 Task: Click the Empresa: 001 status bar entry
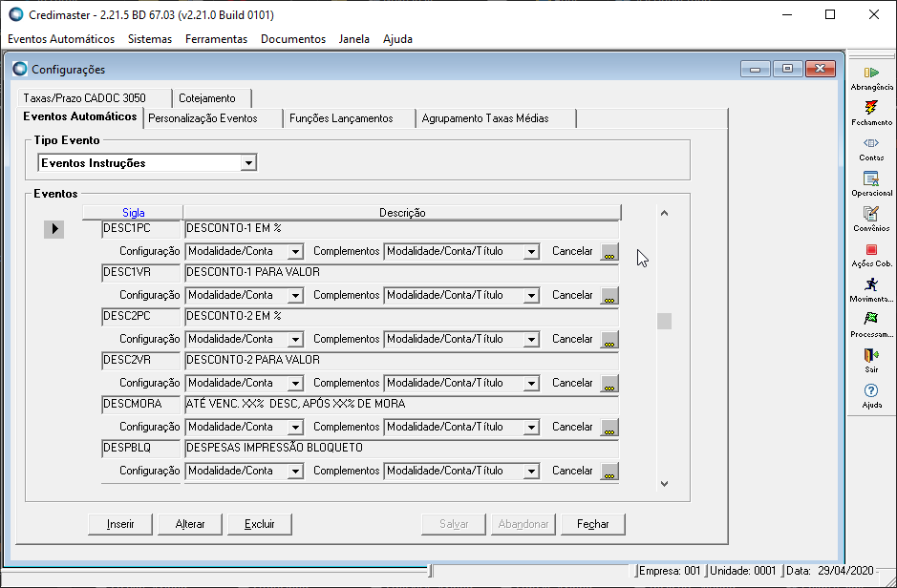click(670, 570)
